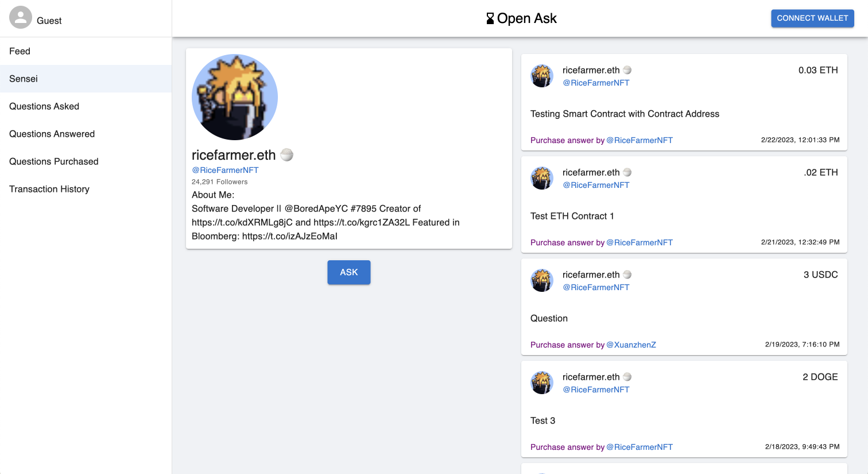Click the ASK button below the profile
This screenshot has width=868, height=474.
click(348, 272)
